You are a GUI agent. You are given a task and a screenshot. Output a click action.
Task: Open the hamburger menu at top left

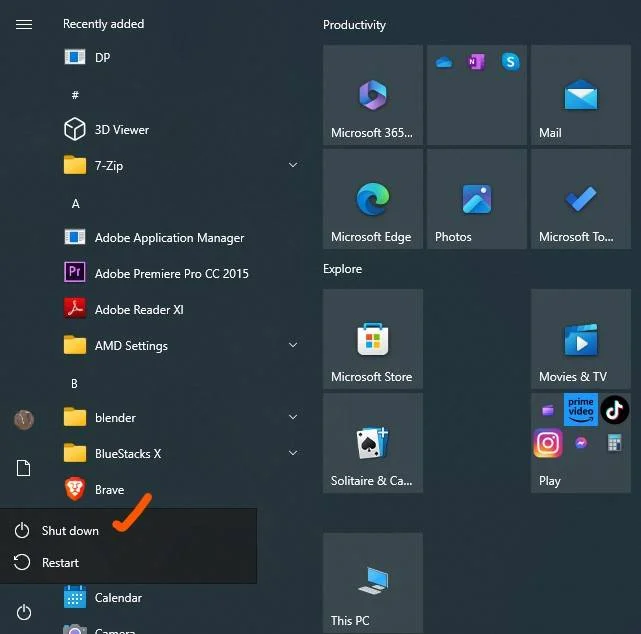point(24,25)
